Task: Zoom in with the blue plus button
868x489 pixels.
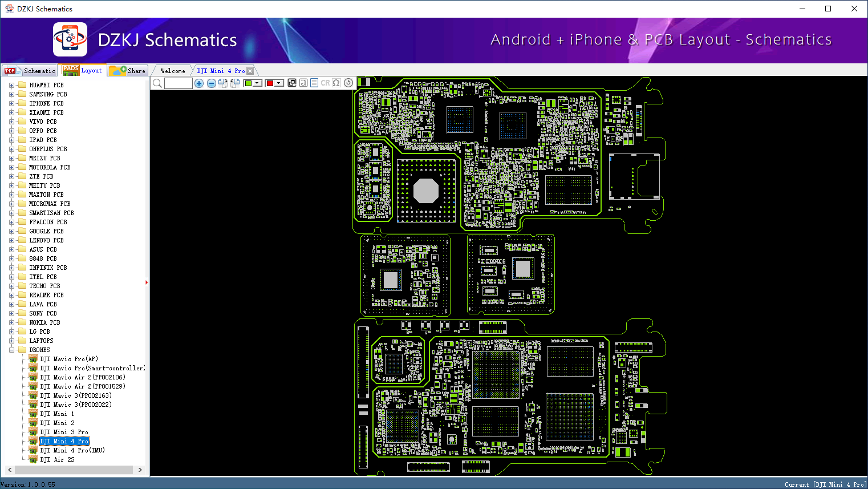Action: coord(199,83)
